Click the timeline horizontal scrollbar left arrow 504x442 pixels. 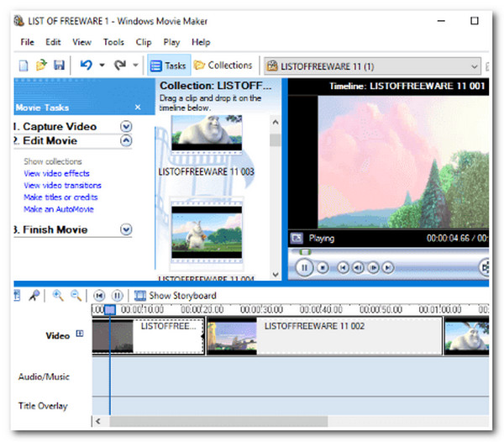pos(98,421)
